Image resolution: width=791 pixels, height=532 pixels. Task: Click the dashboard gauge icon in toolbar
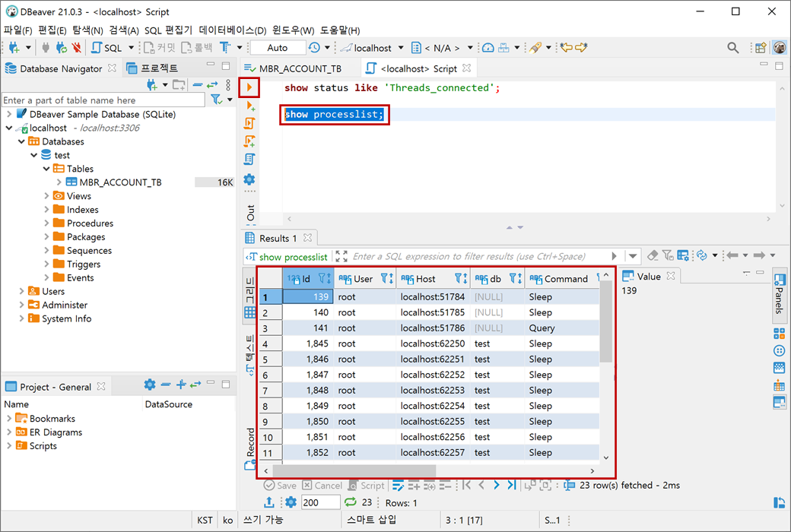(488, 48)
